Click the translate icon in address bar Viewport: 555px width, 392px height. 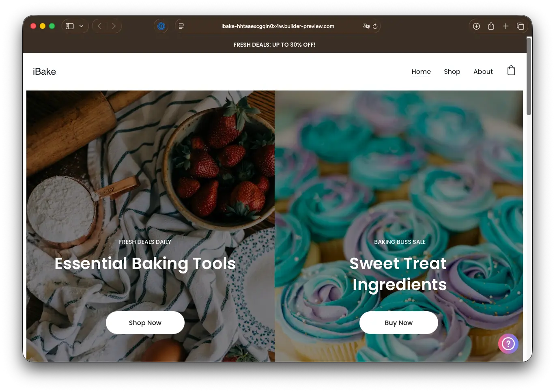(366, 26)
